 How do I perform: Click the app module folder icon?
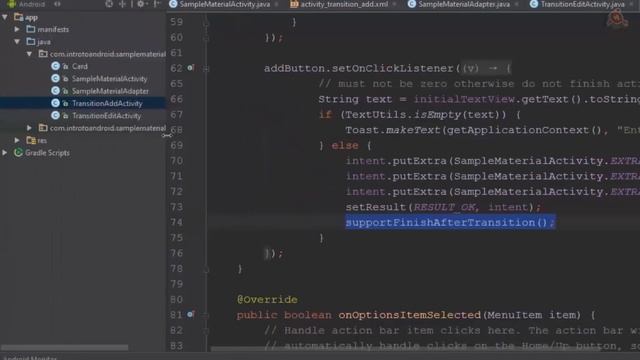point(19,17)
